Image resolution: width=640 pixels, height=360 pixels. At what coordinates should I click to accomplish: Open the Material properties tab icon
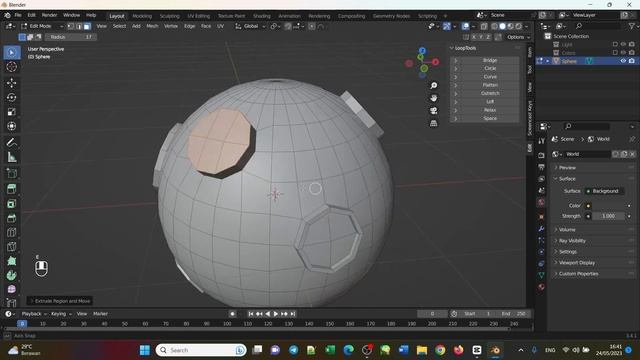541,287
